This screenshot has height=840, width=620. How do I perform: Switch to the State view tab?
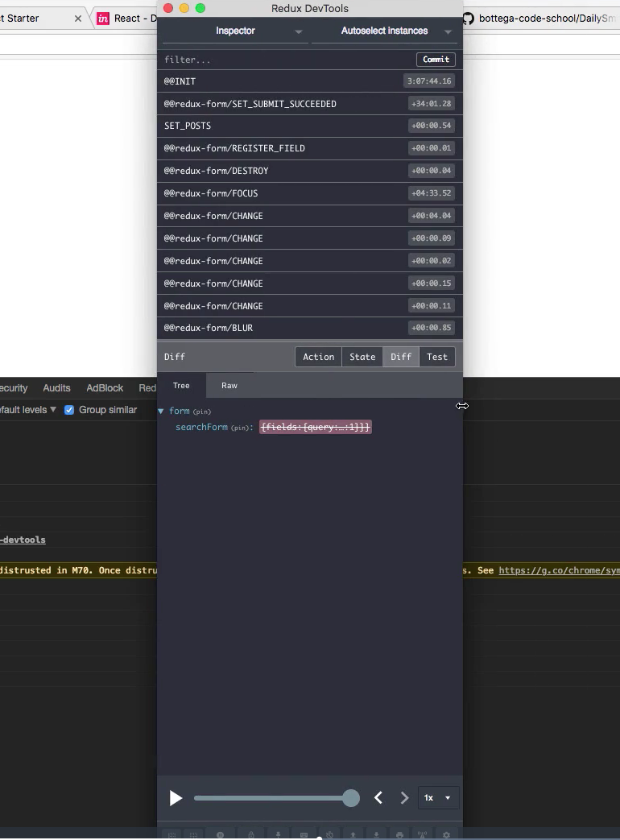pos(362,357)
